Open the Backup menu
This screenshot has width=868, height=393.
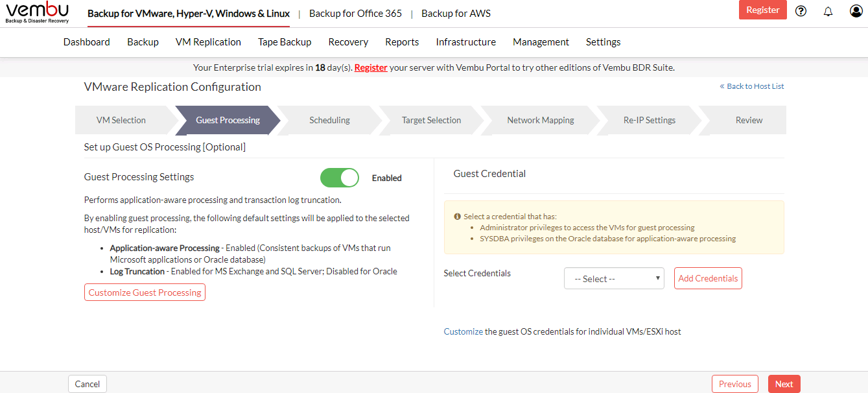click(x=143, y=42)
